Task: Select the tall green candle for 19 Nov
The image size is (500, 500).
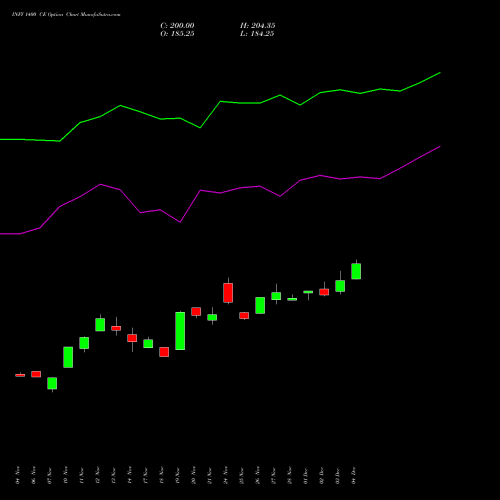Action: click(x=180, y=331)
